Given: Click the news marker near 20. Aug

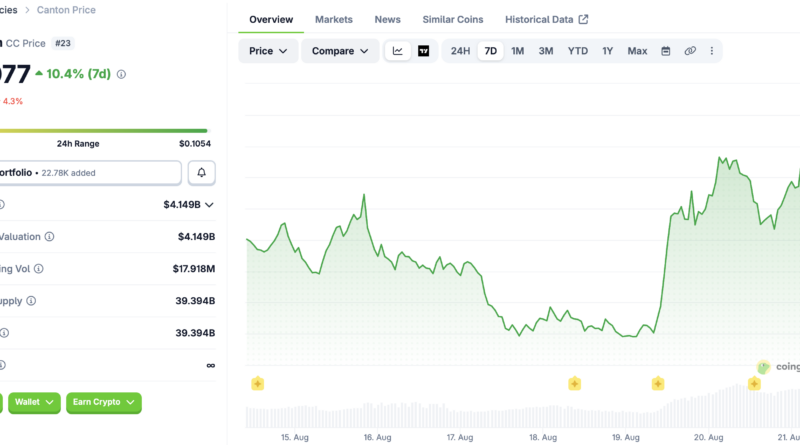Looking at the screenshot, I should (754, 384).
